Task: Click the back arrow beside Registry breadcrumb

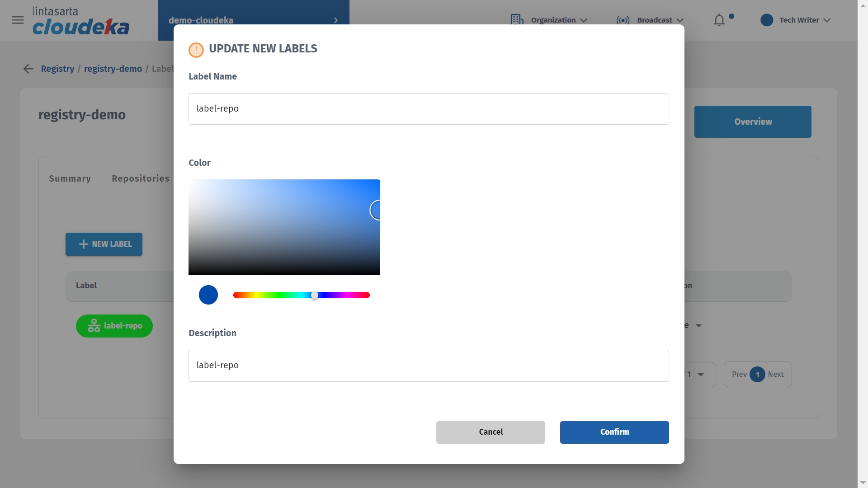Action: coord(28,69)
